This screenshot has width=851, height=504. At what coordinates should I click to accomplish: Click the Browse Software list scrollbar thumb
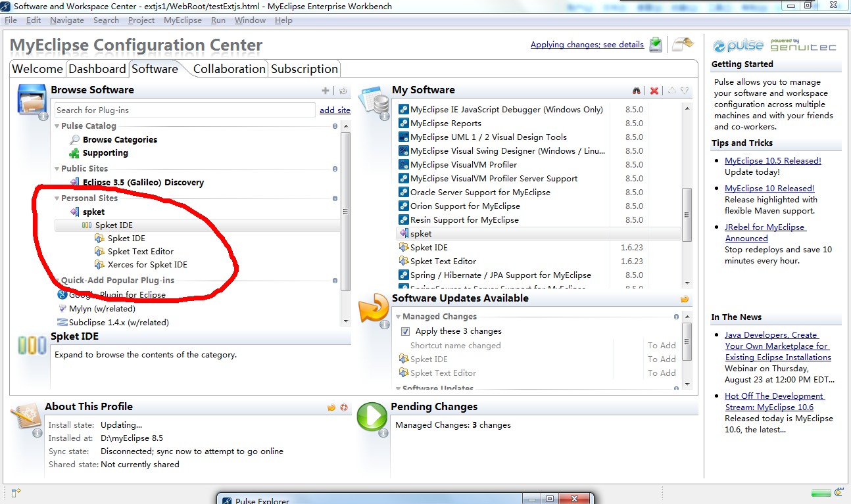(346, 212)
